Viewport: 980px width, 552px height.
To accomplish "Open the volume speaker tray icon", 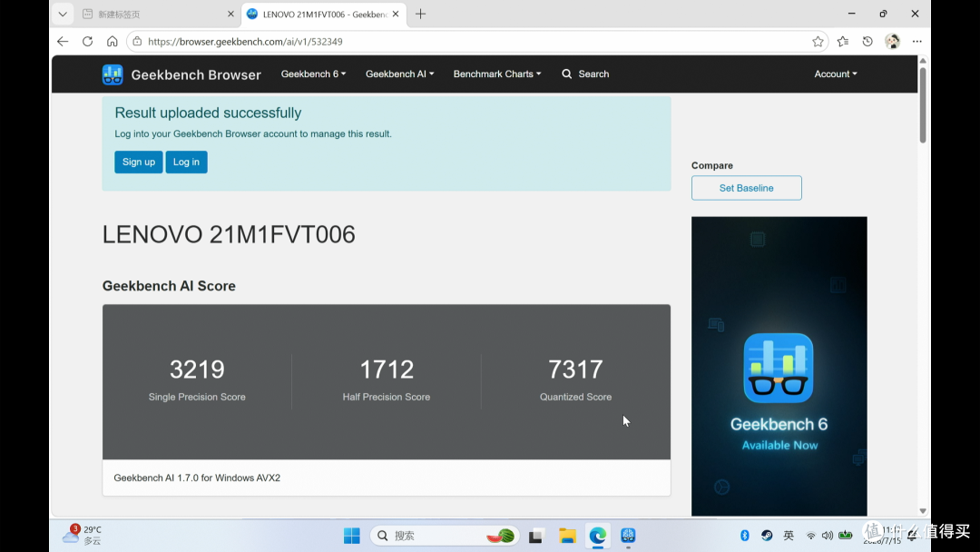I will coord(828,536).
